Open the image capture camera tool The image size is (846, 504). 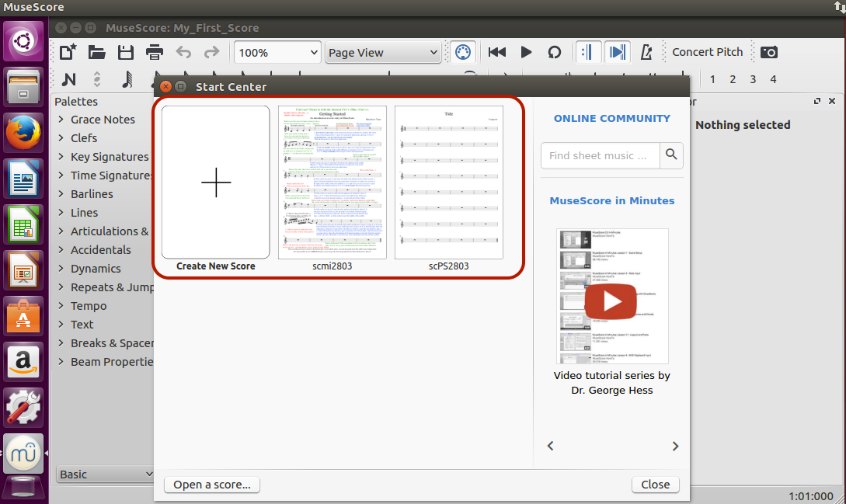pos(769,52)
